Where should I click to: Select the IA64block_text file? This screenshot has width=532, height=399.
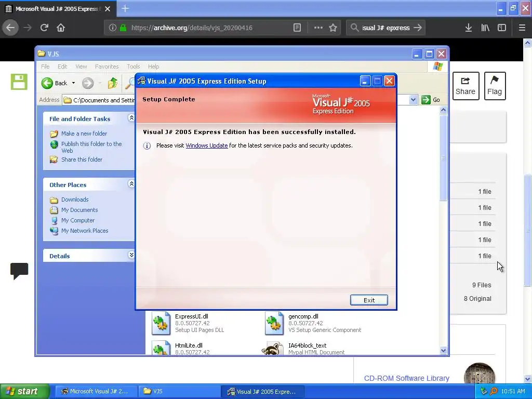click(x=303, y=349)
